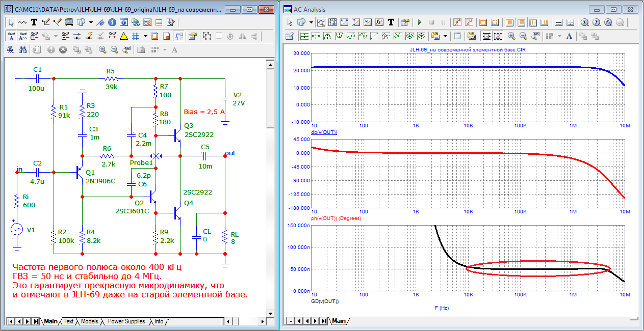Switch to the Models tab

tap(89, 321)
